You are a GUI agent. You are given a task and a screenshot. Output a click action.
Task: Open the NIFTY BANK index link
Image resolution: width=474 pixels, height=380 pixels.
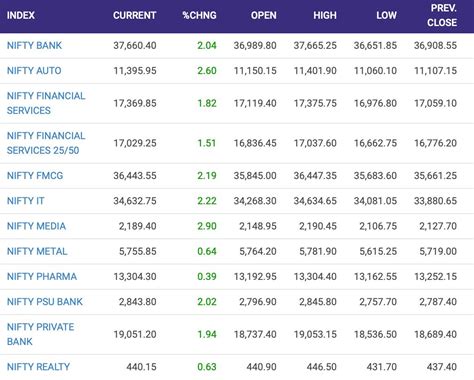click(x=34, y=45)
